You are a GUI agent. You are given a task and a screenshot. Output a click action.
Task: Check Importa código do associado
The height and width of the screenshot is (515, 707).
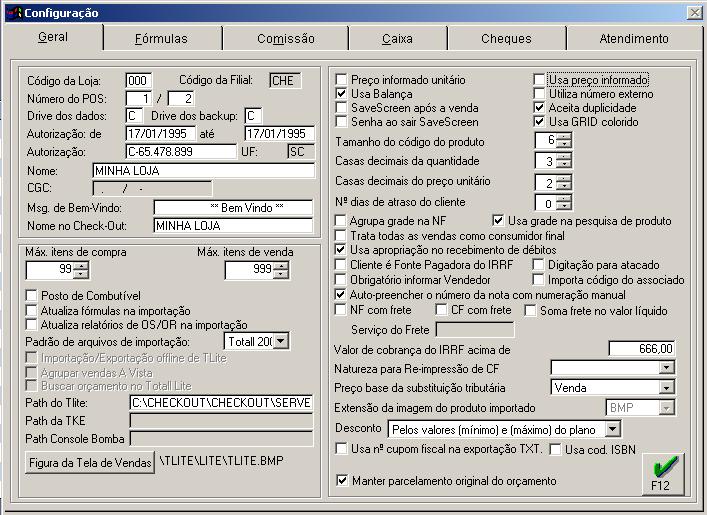538,280
